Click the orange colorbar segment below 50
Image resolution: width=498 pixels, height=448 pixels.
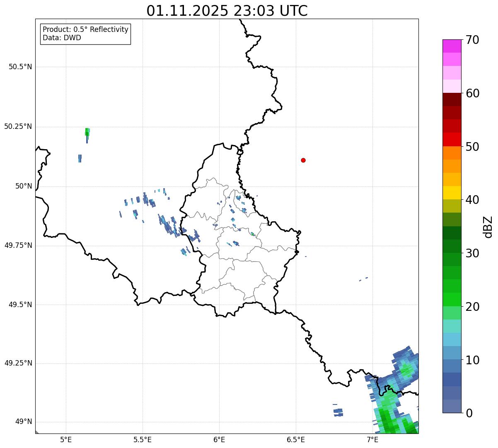coord(452,153)
